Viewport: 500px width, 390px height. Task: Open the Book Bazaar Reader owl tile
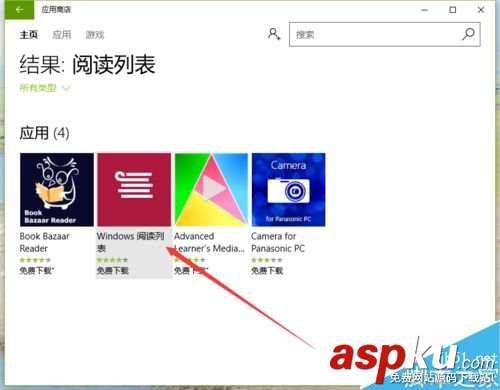pos(57,190)
